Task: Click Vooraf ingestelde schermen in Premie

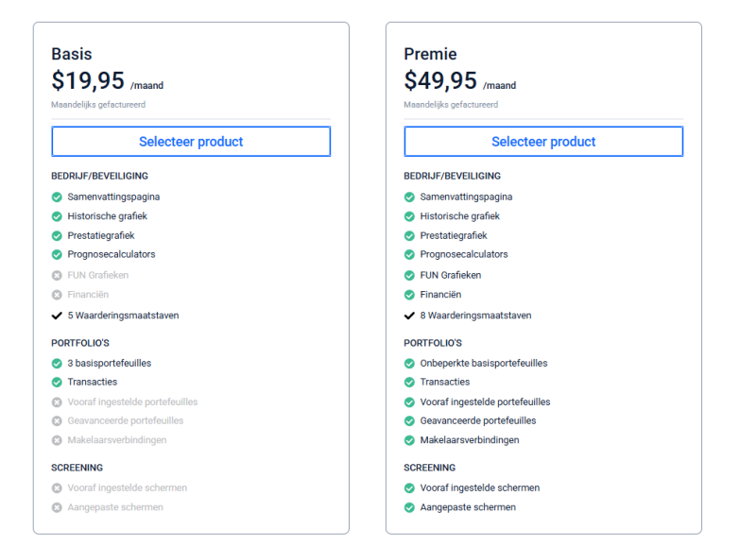Action: click(x=480, y=487)
